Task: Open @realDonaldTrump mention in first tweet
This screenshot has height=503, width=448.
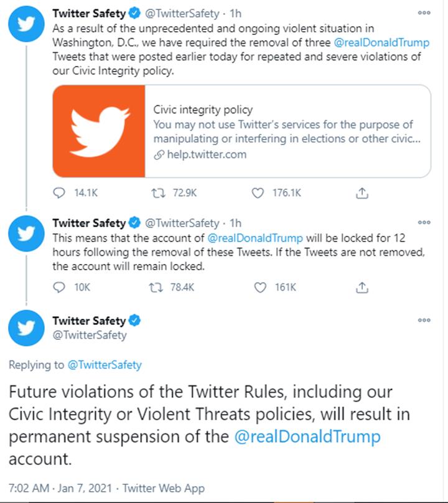Action: 381,42
